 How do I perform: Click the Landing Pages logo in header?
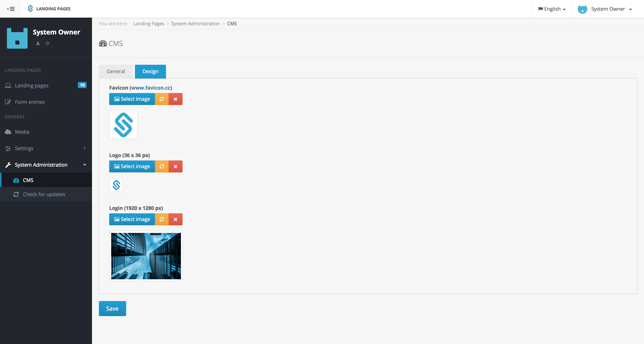pos(49,9)
